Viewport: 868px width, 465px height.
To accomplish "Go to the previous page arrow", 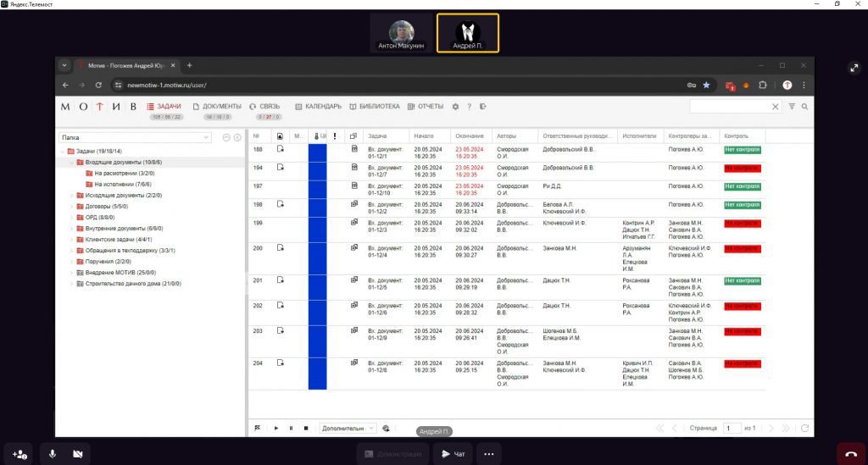I will (674, 428).
